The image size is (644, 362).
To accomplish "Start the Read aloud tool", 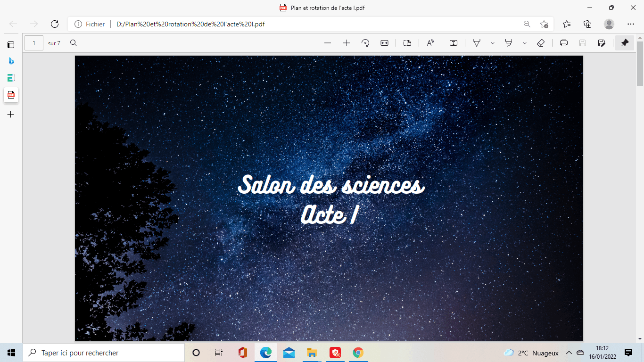I will 430,43.
